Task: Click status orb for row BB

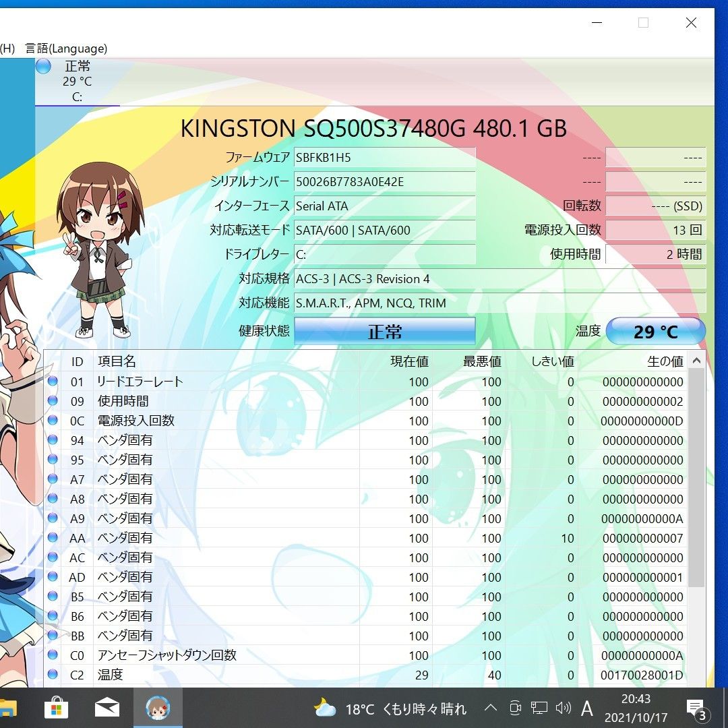Action: coord(53,635)
